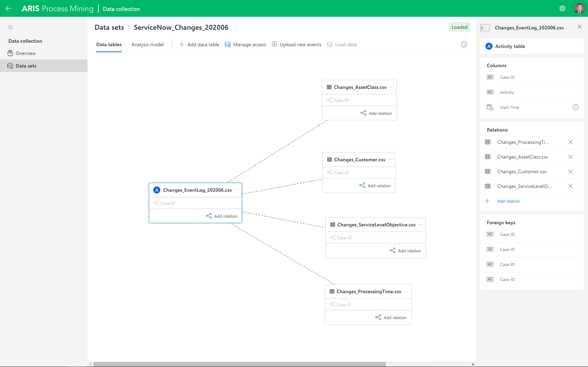
Task: Open the info icon at top of canvas
Action: [x=464, y=44]
